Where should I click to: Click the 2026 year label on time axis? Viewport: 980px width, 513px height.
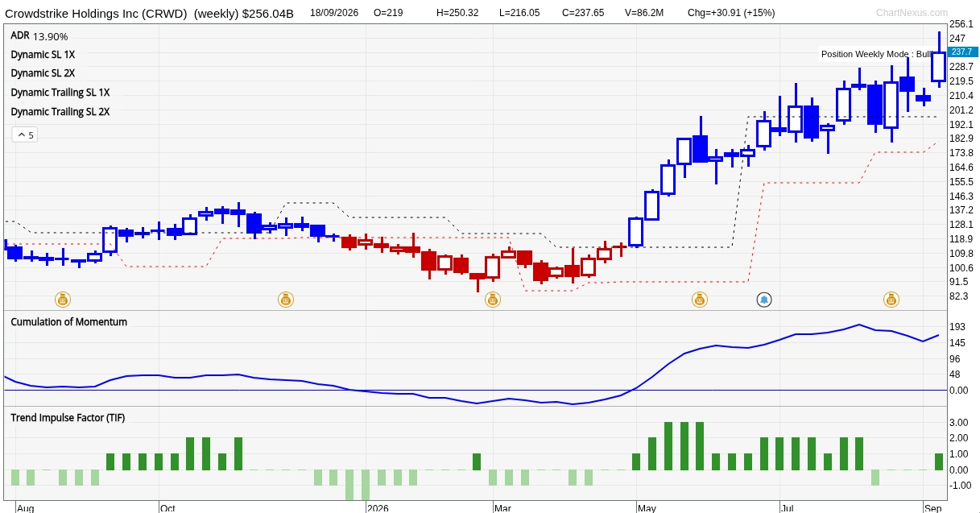click(x=378, y=508)
